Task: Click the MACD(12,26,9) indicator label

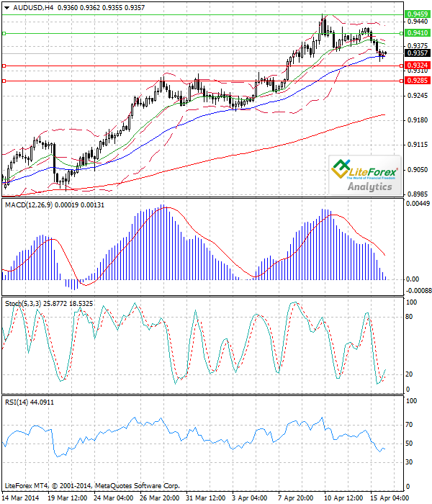Action: tap(29, 205)
